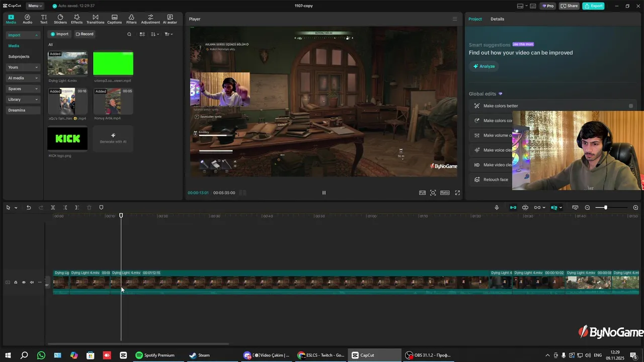Switch to the Details tab
The image size is (644, 362).
498,19
